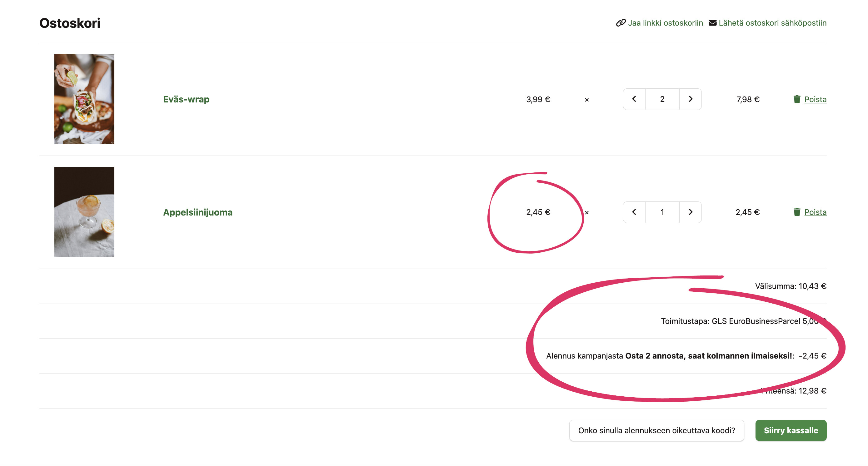Image resolution: width=868 pixels, height=466 pixels.
Task: Click Jaa linkki ostoskoriin link
Action: 665,23
